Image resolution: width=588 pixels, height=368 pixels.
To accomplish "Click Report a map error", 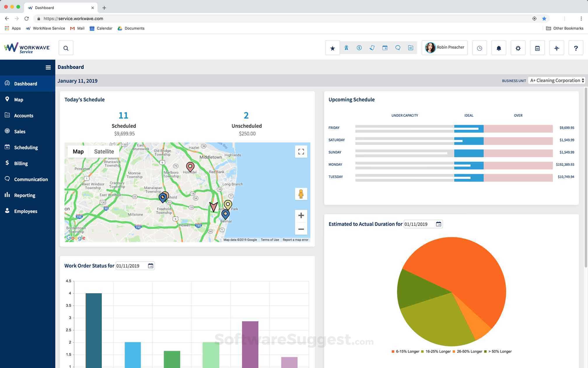I will [x=295, y=239].
